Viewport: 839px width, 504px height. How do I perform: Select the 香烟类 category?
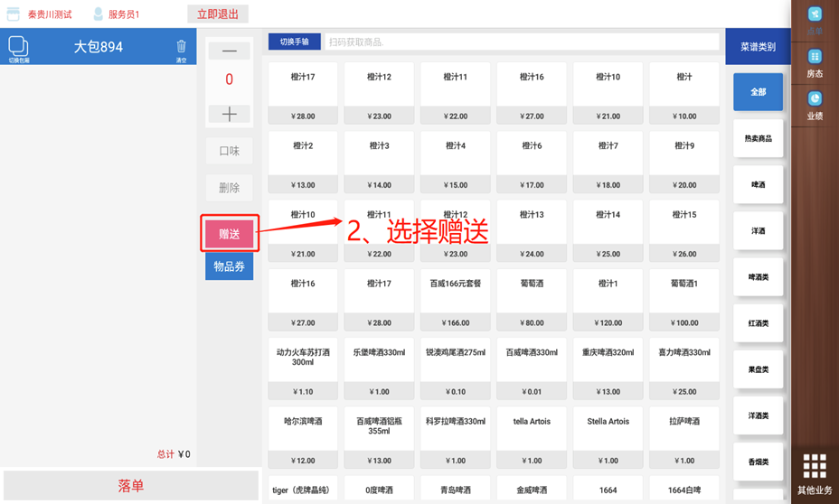(x=758, y=462)
